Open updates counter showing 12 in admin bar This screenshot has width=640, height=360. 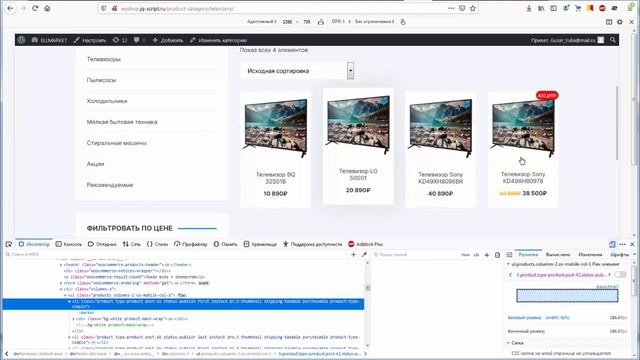coord(120,40)
